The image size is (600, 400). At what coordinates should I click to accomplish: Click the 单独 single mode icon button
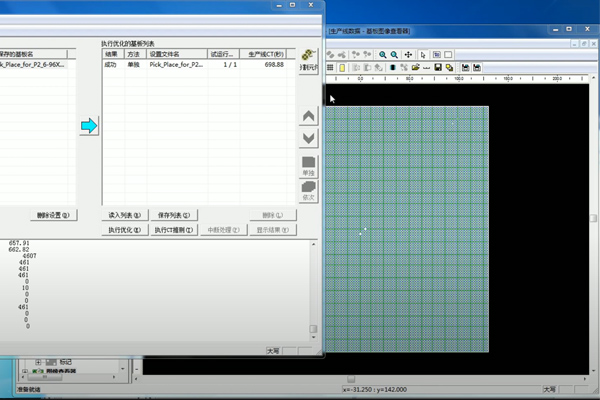308,167
